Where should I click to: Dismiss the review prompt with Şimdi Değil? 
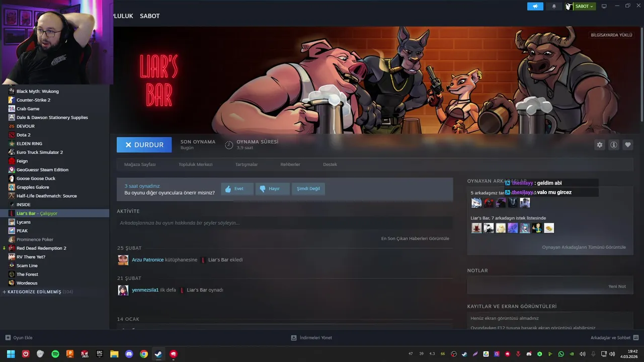click(308, 189)
